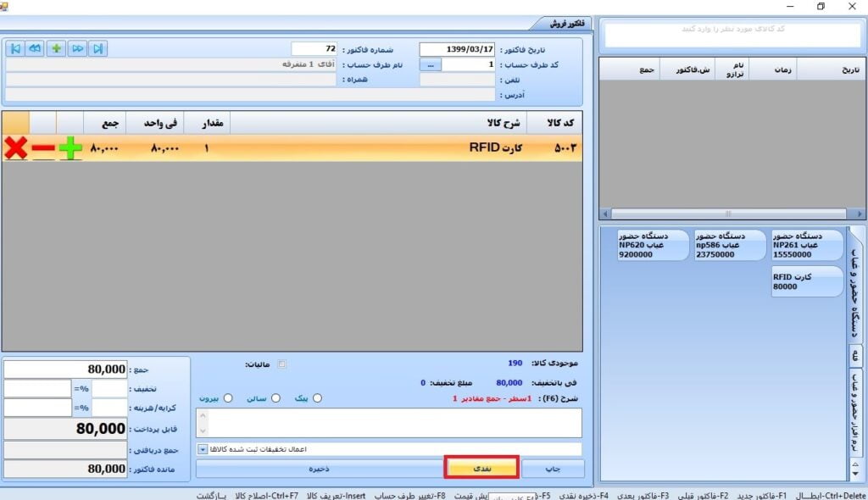Select the بیرون radio button
This screenshot has height=500, width=868.
228,398
